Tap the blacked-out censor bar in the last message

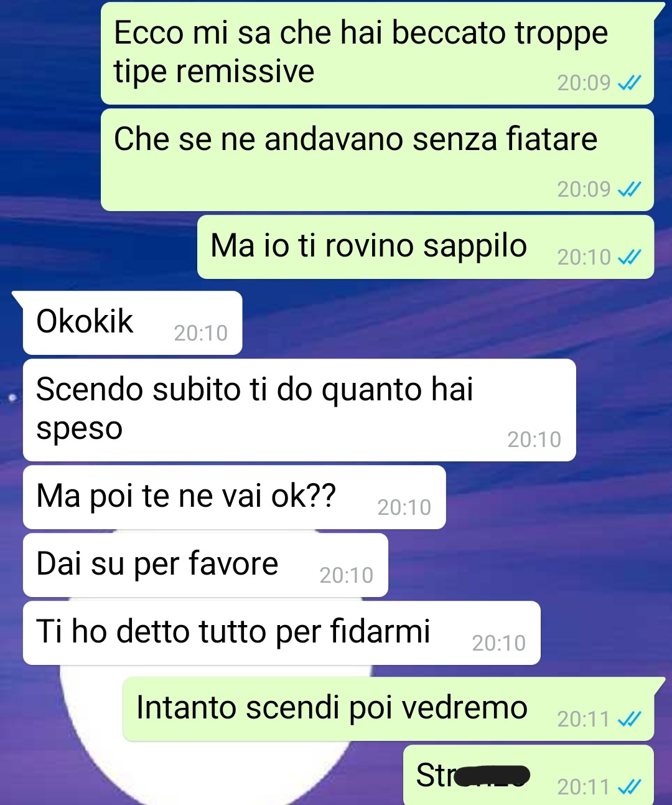(492, 776)
